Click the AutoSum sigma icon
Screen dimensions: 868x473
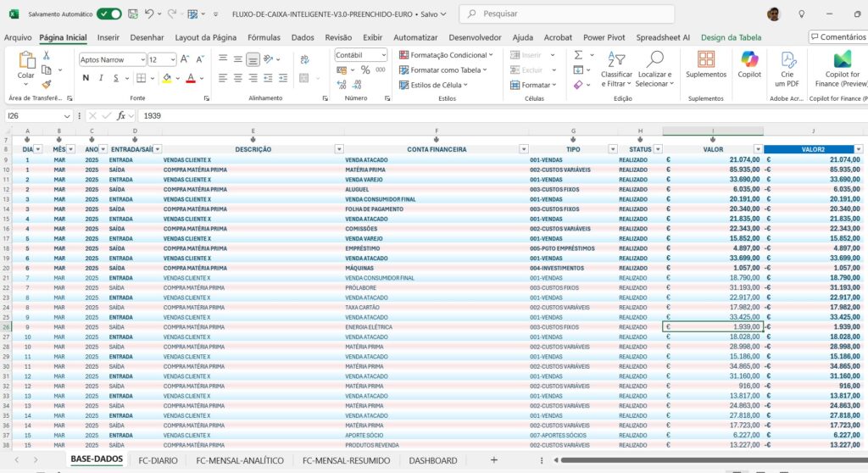(x=578, y=54)
